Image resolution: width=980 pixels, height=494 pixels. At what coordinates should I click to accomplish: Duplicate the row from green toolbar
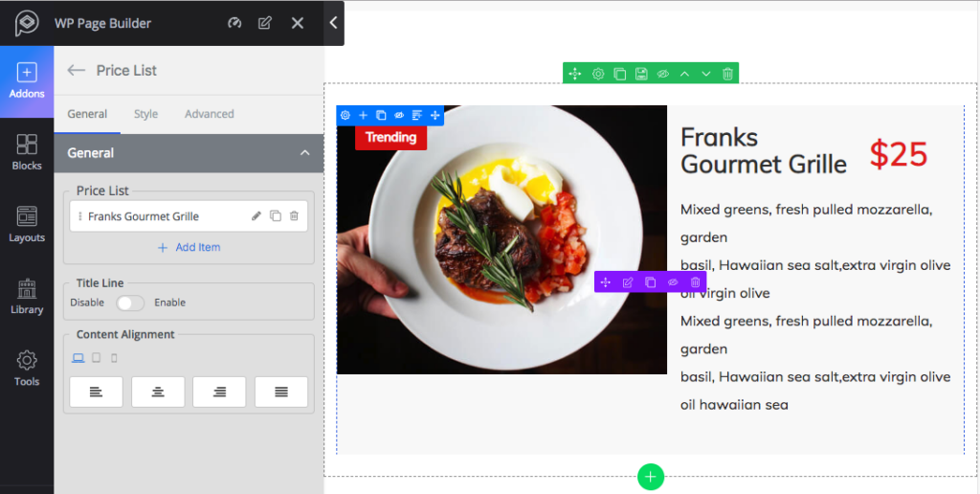coord(619,74)
